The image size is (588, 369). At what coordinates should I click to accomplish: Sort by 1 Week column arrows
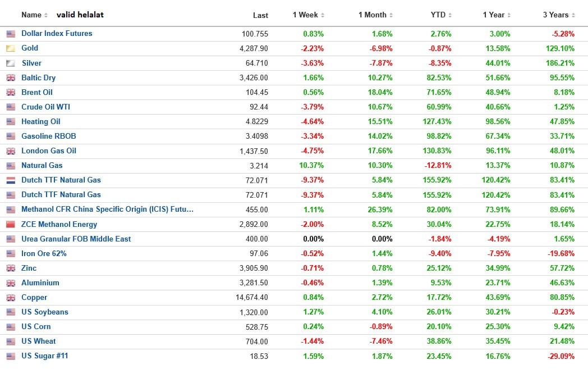coord(323,15)
